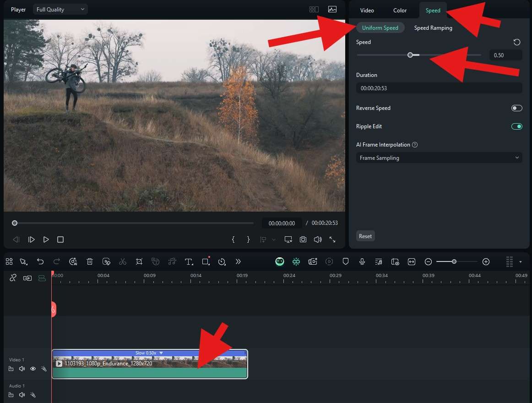Click the Speed slider handle
Screen dimensions: 532x403
click(410, 55)
